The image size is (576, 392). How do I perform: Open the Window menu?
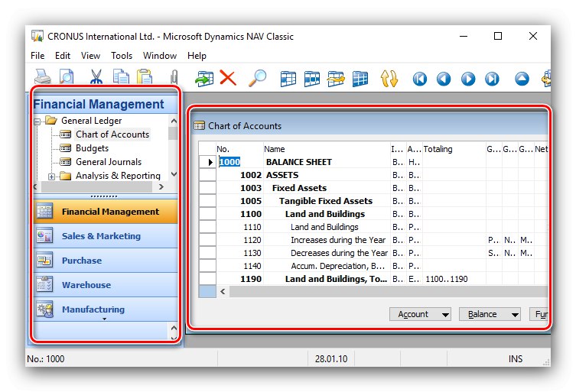[160, 56]
